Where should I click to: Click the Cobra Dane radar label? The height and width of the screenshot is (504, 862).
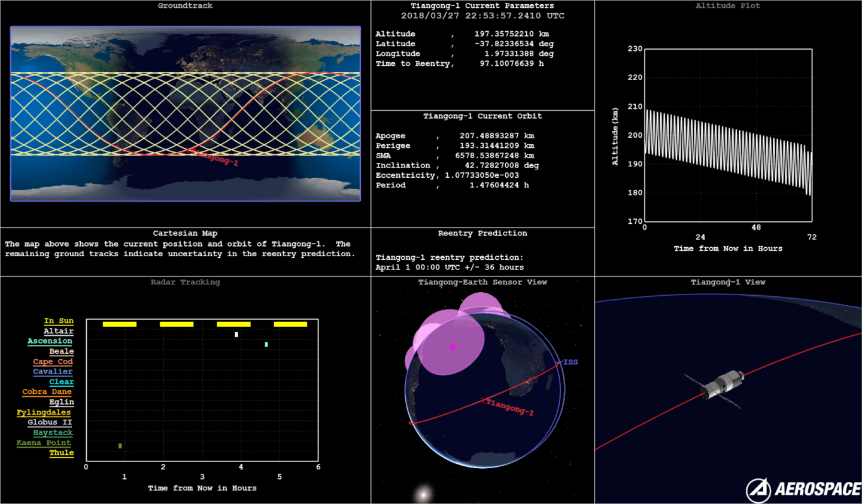[47, 392]
